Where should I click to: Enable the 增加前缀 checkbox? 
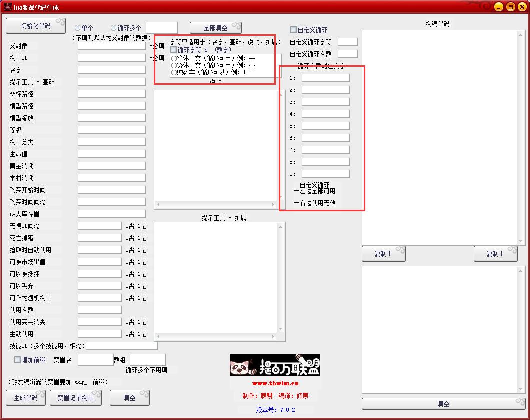(x=18, y=359)
